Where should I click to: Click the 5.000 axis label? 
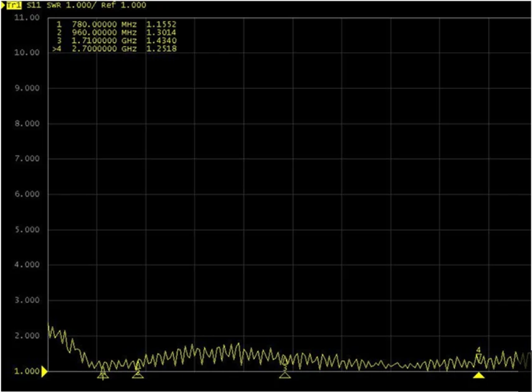27,230
